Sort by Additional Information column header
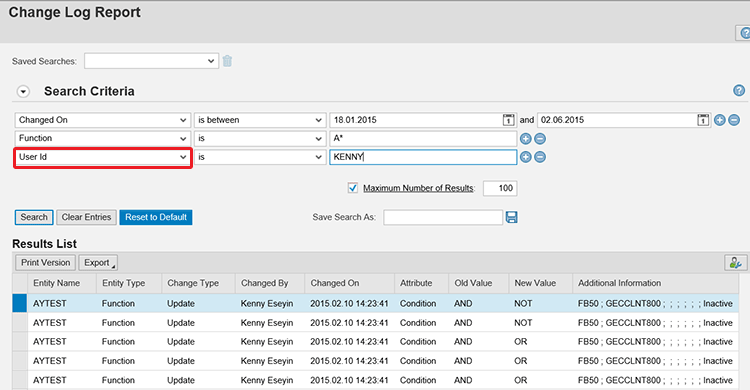 point(655,283)
